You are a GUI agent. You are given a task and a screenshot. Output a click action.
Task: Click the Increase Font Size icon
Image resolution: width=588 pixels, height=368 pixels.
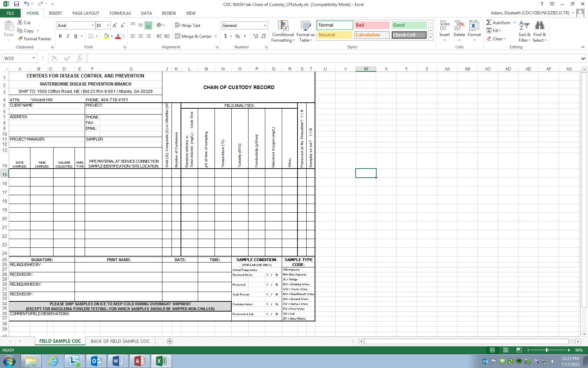115,26
